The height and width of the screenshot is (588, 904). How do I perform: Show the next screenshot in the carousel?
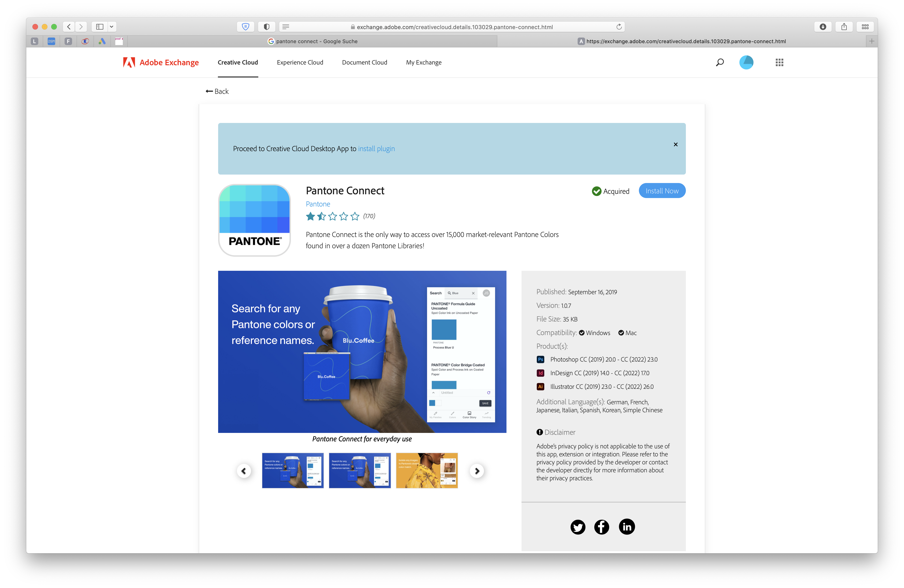(477, 471)
